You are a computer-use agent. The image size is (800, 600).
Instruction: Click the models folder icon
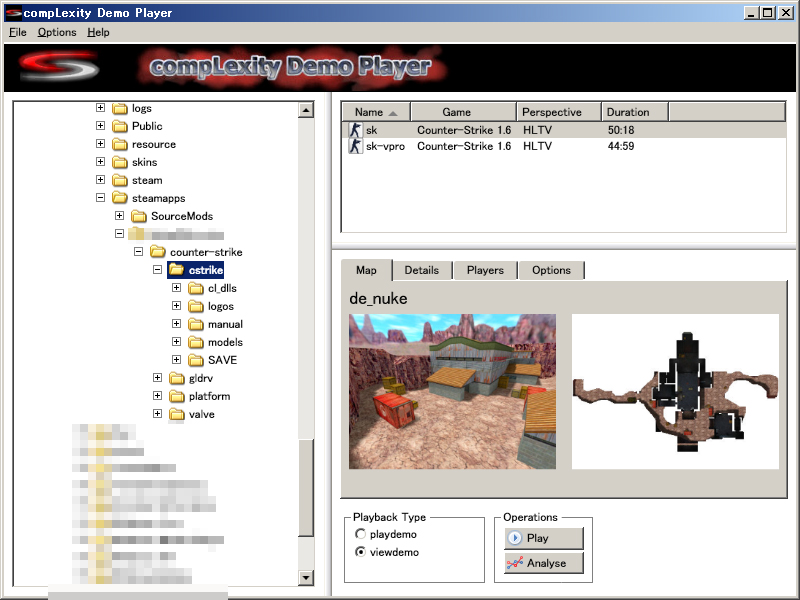[196, 342]
